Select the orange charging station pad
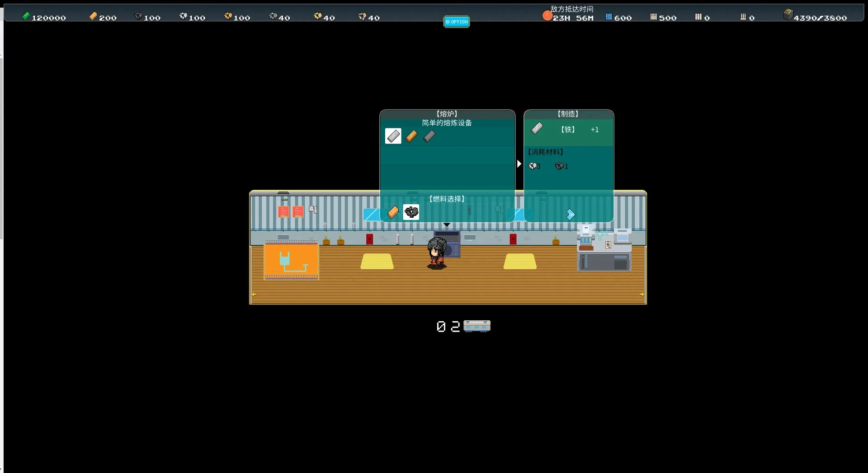 click(x=291, y=261)
